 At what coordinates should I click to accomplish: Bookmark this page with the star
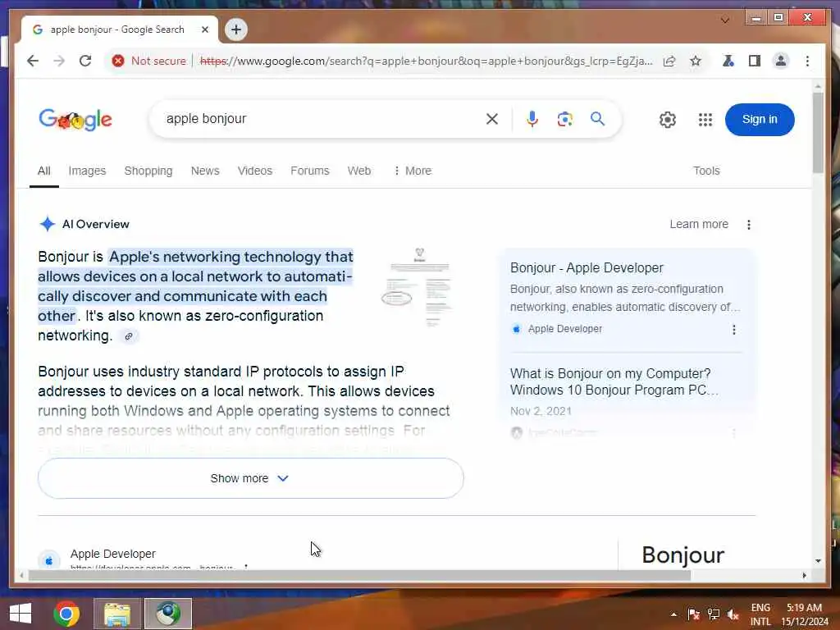(696, 61)
